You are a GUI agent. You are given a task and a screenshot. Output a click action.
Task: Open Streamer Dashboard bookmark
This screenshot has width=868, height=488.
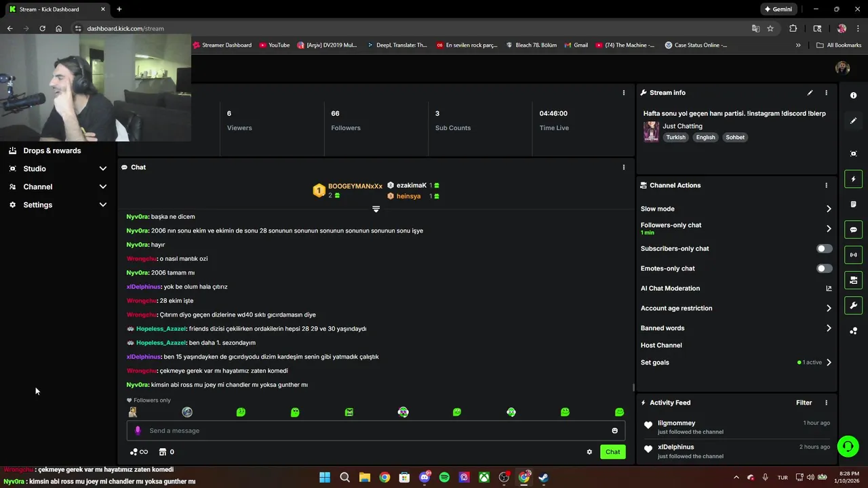point(222,45)
